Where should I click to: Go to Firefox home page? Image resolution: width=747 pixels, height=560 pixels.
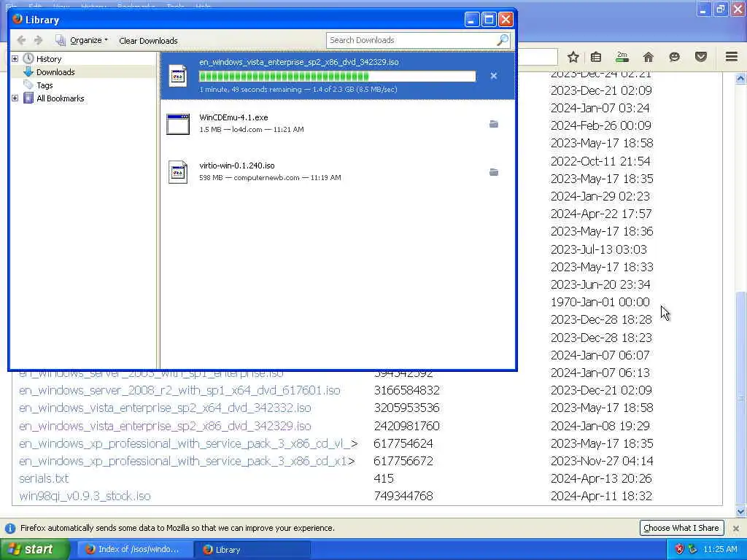click(649, 57)
